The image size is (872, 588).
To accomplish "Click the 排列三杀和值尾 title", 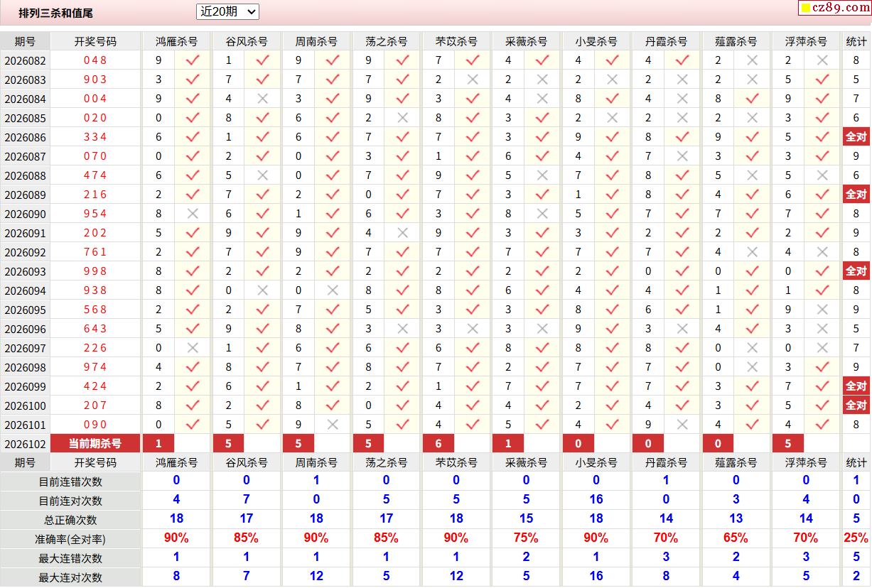I will pos(56,13).
